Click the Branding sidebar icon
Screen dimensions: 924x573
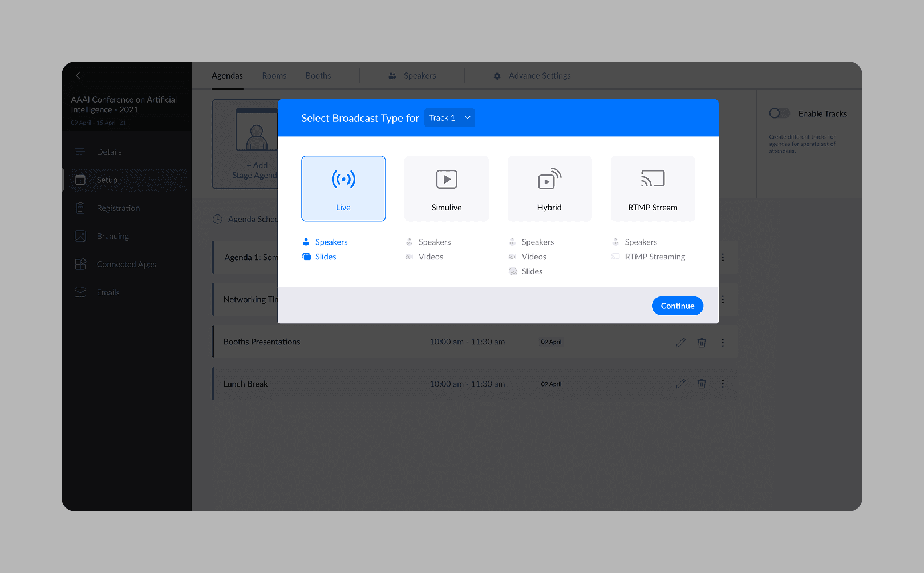80,236
